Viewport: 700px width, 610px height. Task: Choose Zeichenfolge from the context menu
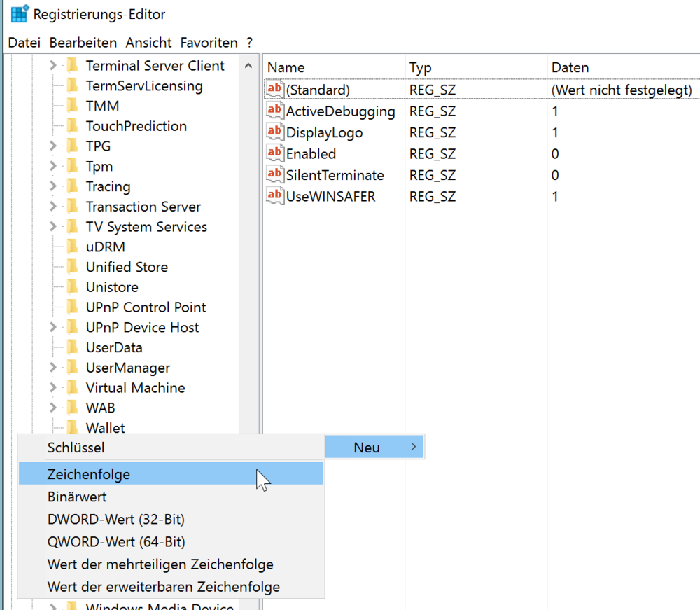[89, 474]
